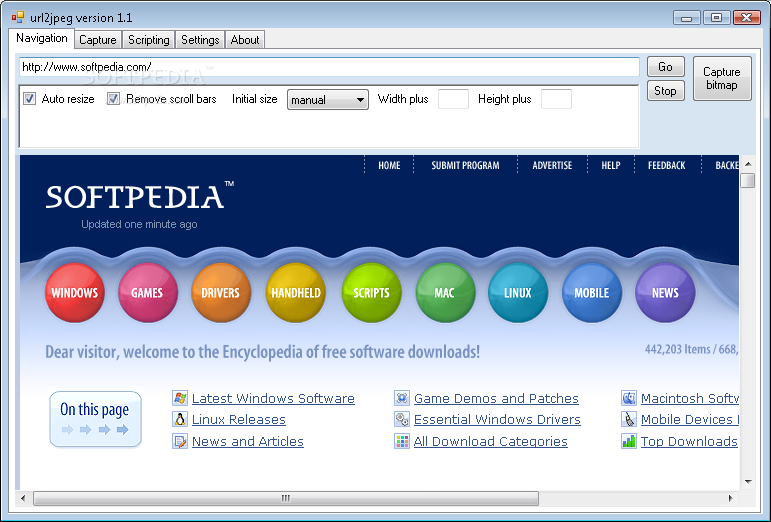Click the penguin icon beside Linux Releases
Viewport: 771px width, 522px height.
point(180,419)
